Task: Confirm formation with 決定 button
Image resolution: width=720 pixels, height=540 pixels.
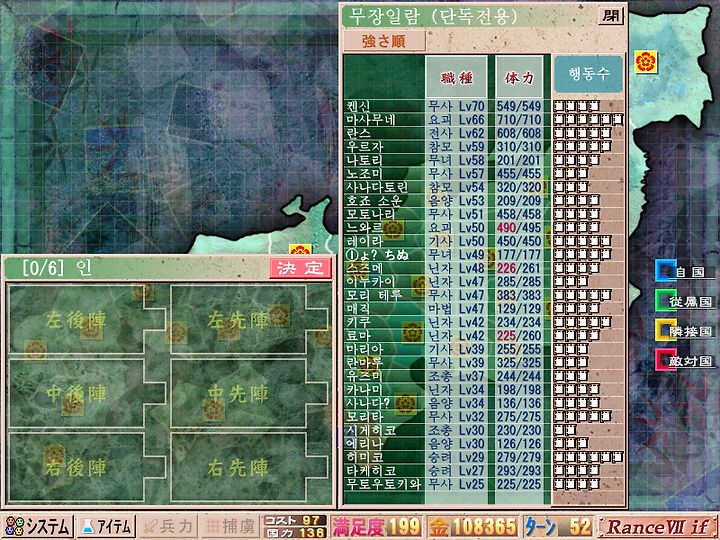Action: [x=300, y=268]
